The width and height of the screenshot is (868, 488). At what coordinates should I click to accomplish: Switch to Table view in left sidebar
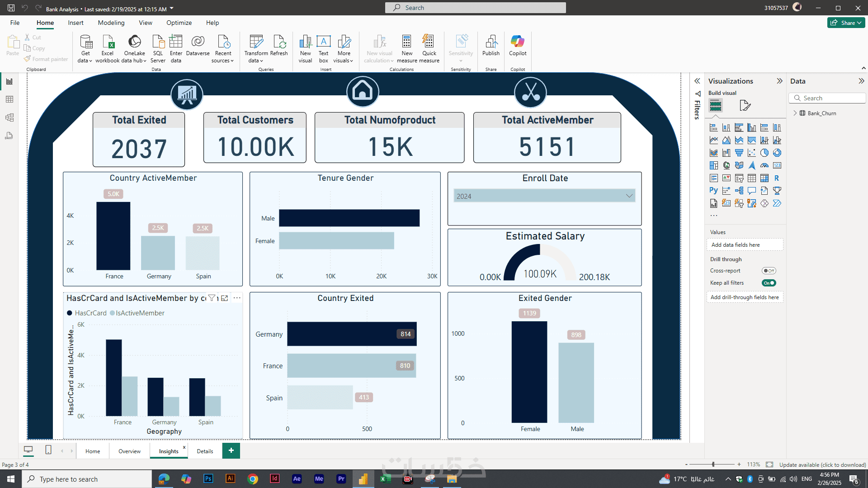tap(9, 99)
